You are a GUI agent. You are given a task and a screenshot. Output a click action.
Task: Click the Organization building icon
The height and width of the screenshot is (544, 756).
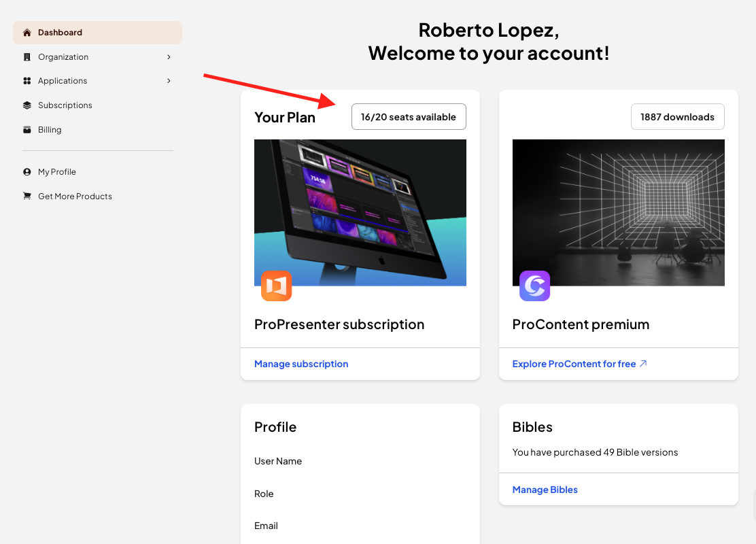tap(27, 57)
